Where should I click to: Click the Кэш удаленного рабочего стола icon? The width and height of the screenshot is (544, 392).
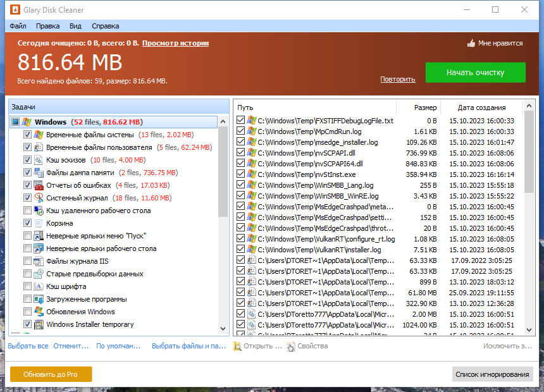pos(39,211)
